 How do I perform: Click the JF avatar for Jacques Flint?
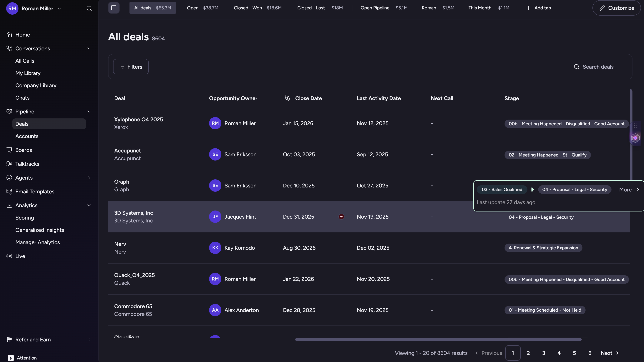pyautogui.click(x=215, y=217)
